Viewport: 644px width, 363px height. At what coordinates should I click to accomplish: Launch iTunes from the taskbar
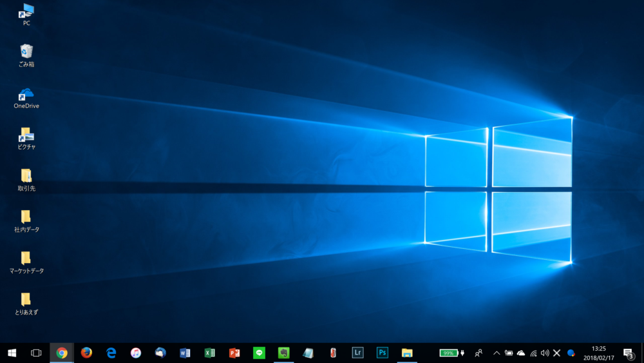coord(135,353)
